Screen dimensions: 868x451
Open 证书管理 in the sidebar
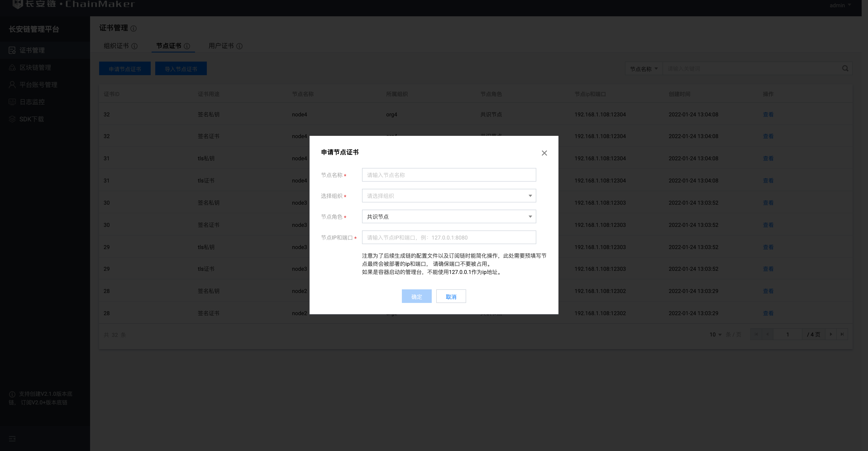coord(45,50)
